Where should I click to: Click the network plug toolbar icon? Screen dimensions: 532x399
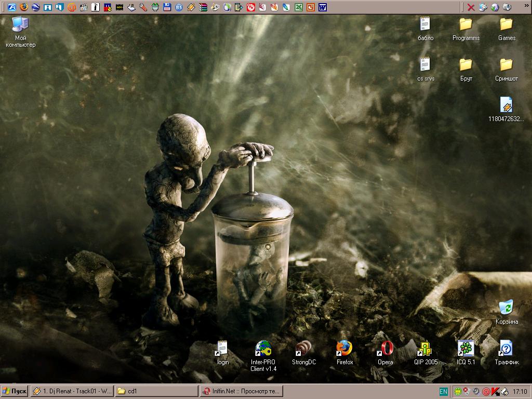pos(155,7)
